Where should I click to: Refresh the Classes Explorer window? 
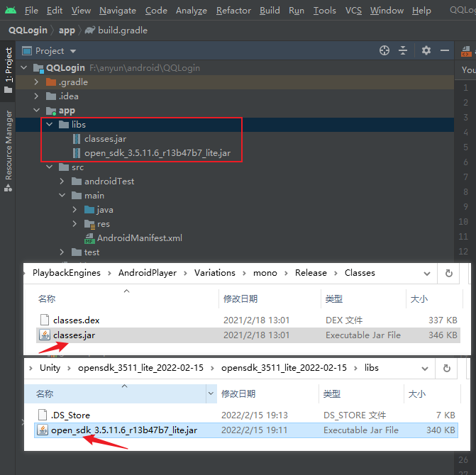pos(448,274)
